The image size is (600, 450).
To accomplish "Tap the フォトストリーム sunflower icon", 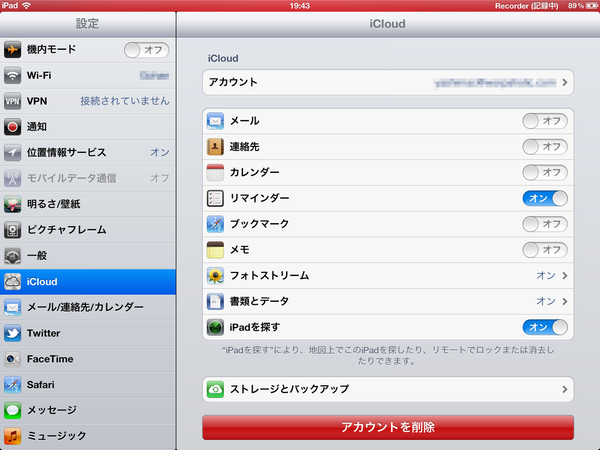I will coord(215,276).
